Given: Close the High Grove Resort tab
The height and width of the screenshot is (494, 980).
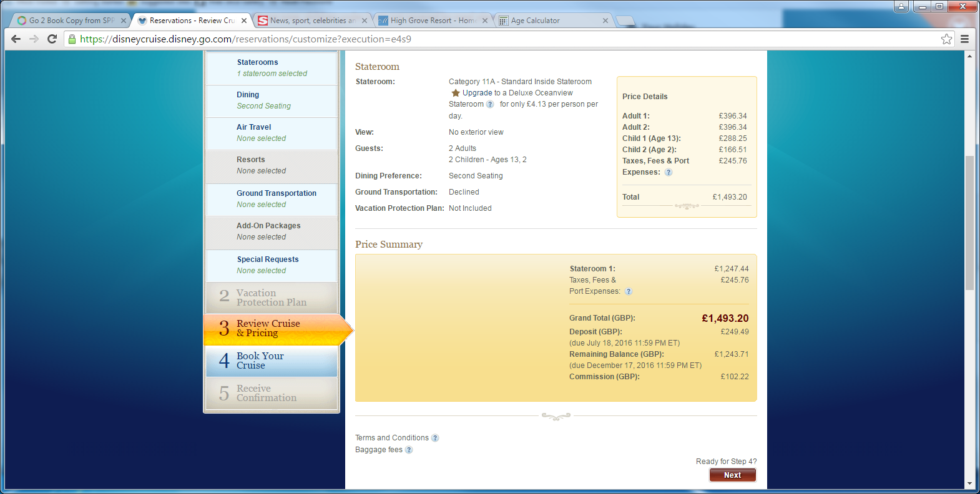Looking at the screenshot, I should [x=485, y=21].
